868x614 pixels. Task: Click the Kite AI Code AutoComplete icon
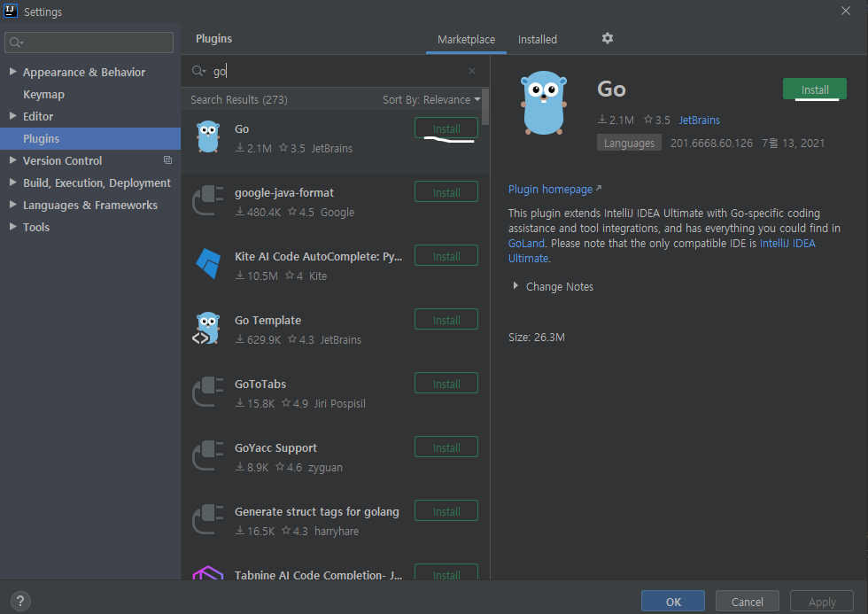click(x=208, y=263)
